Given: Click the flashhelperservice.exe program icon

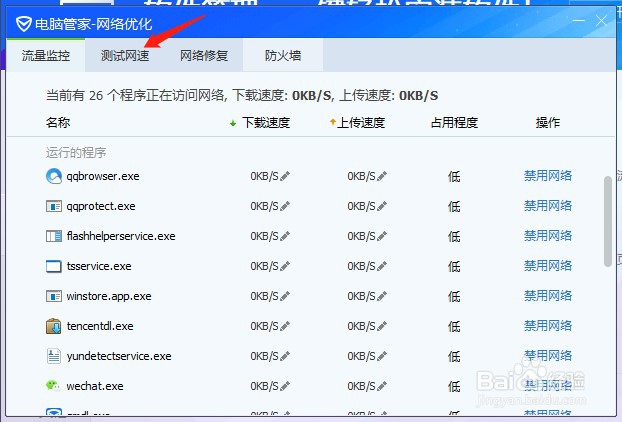Looking at the screenshot, I should point(54,236).
